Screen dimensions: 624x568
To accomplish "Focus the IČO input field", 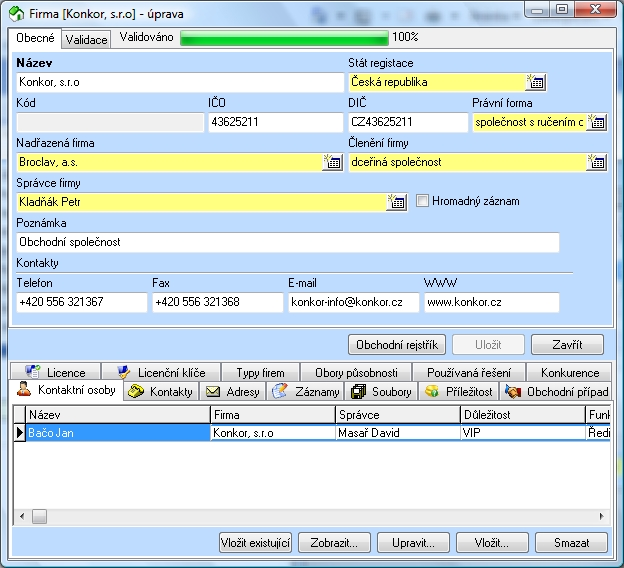I will (276, 122).
